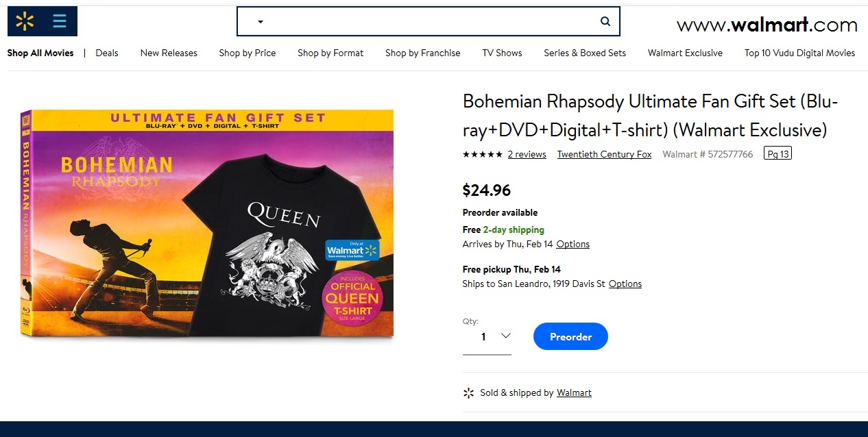Select Shop All Movies
This screenshot has width=868, height=437.
(40, 53)
